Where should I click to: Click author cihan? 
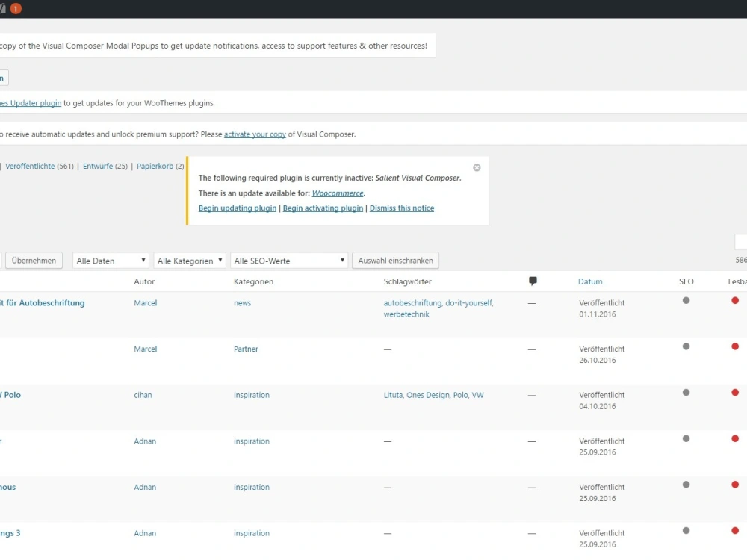pyautogui.click(x=143, y=395)
